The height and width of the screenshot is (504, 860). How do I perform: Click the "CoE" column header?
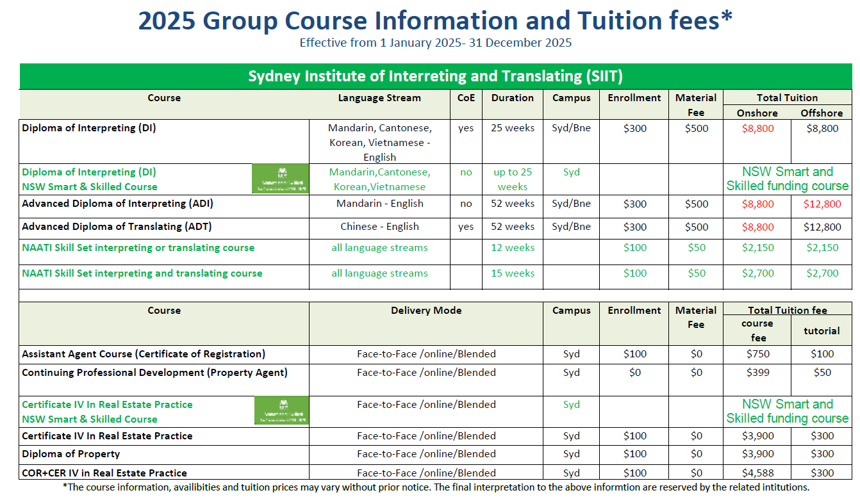tap(466, 98)
